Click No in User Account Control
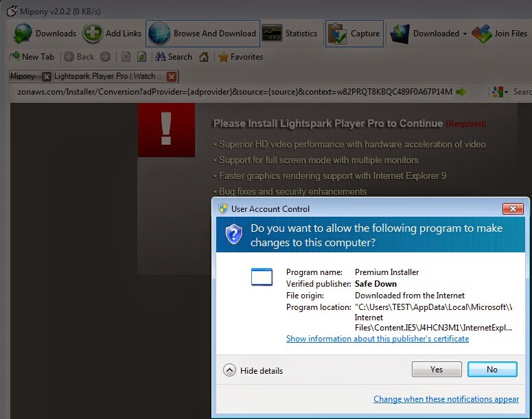 [x=492, y=369]
